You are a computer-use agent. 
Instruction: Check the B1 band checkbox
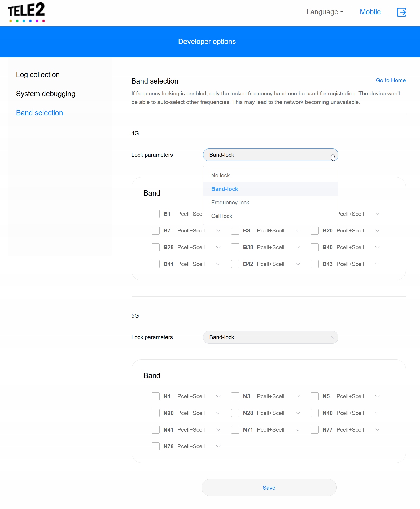click(x=156, y=214)
